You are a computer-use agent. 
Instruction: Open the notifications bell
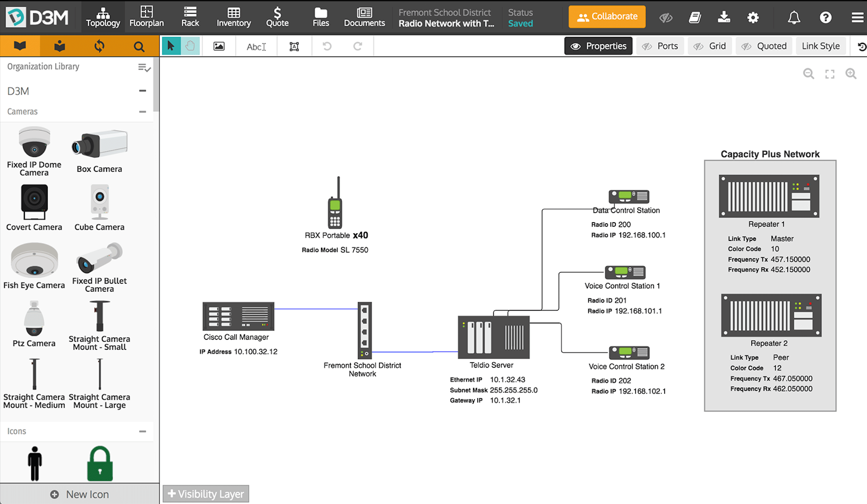click(x=794, y=18)
